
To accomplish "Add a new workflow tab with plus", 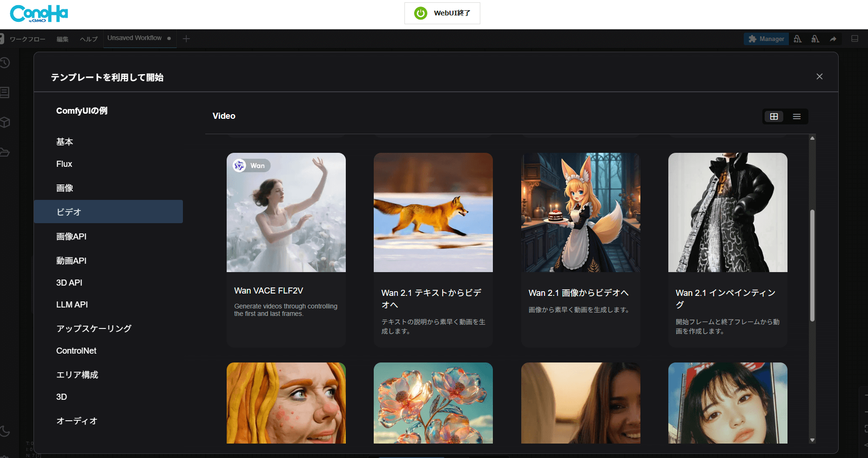I will [x=186, y=39].
